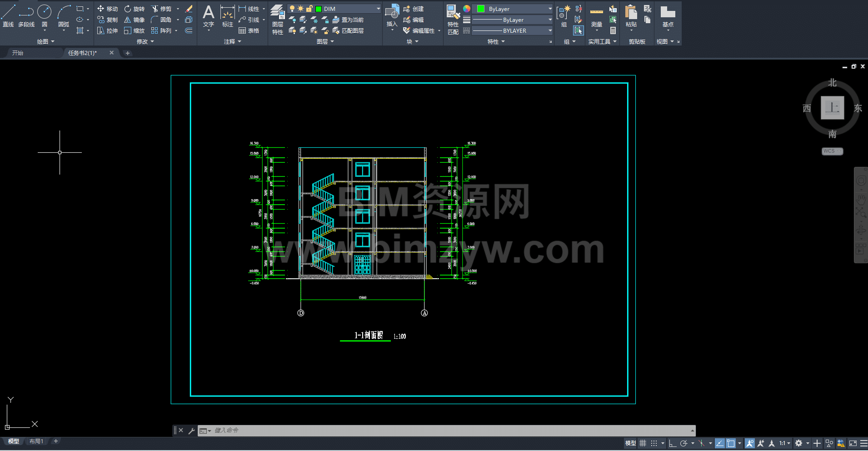Click the Erase tool icon
Viewport: 868px width, 451px height.
[x=189, y=9]
